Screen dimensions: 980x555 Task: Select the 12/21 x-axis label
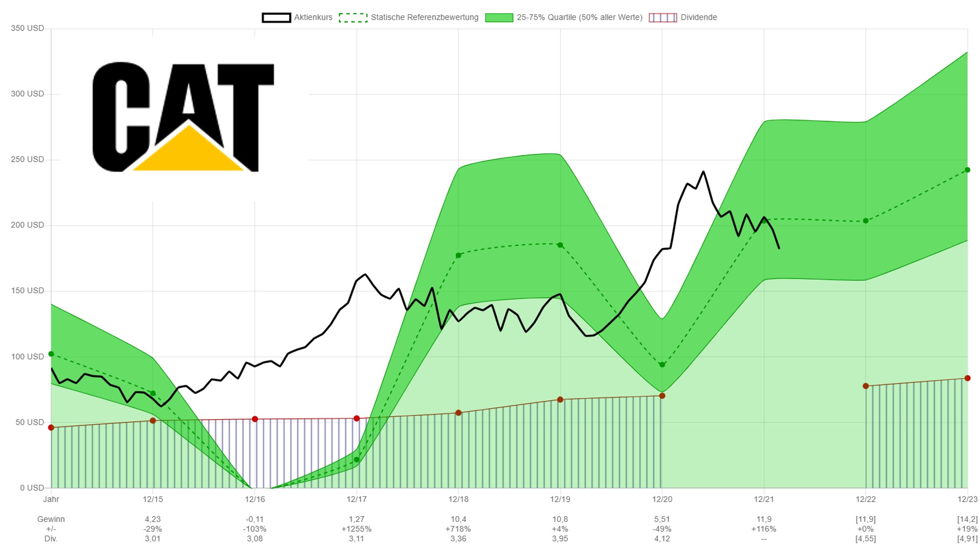pos(764,499)
